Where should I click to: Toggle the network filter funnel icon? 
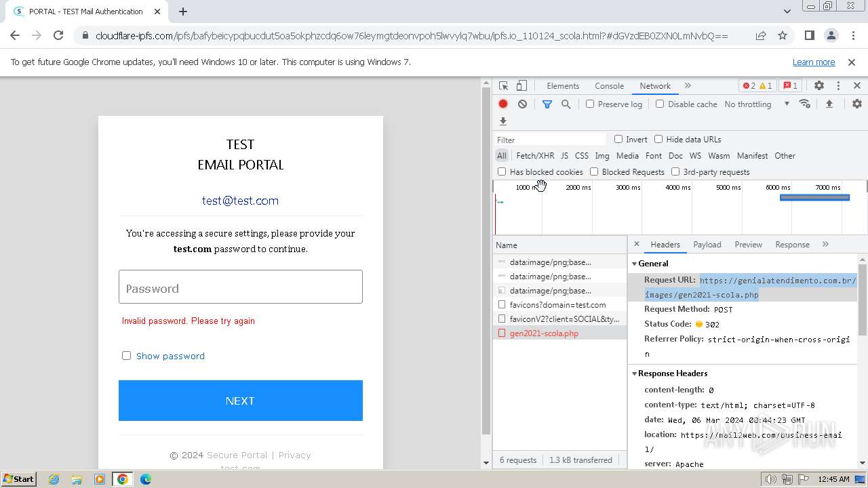click(x=547, y=104)
